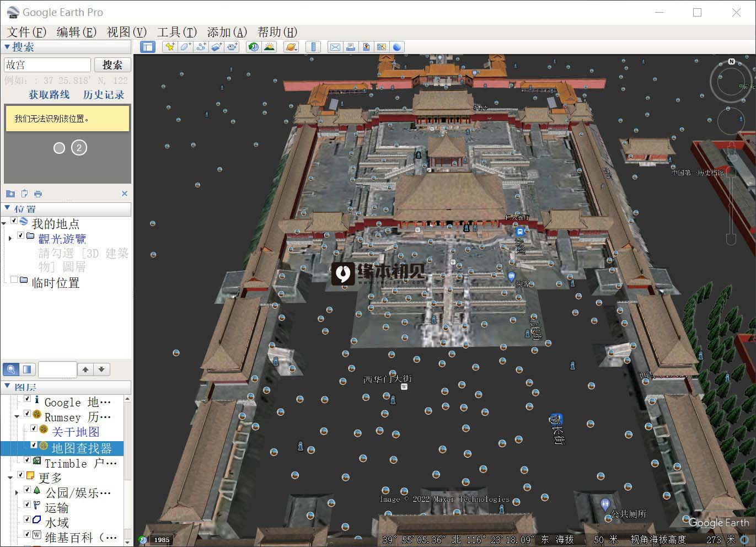Collapse the 位置 panel
756x547 pixels.
coord(7,208)
